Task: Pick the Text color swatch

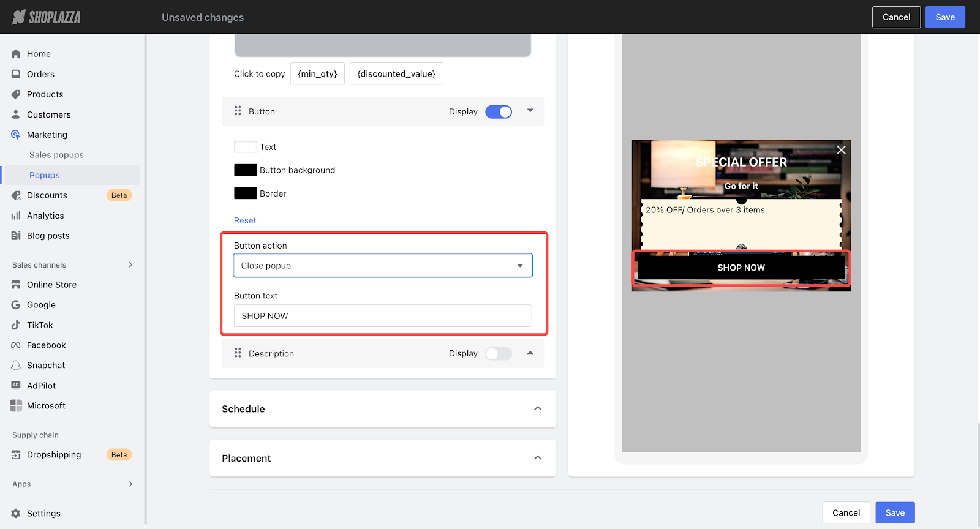Action: point(246,147)
